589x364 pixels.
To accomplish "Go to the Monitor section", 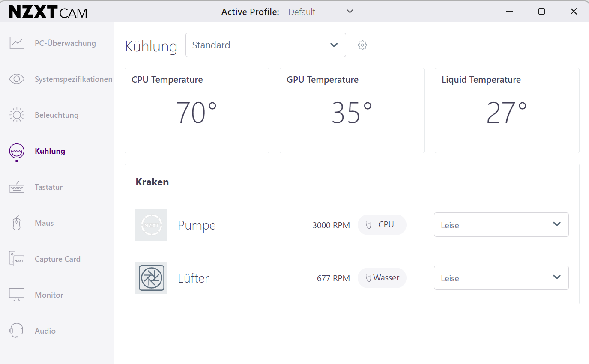I will [57, 295].
